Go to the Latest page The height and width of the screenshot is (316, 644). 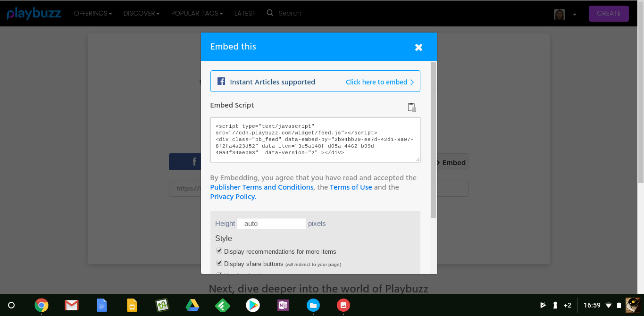tap(245, 13)
